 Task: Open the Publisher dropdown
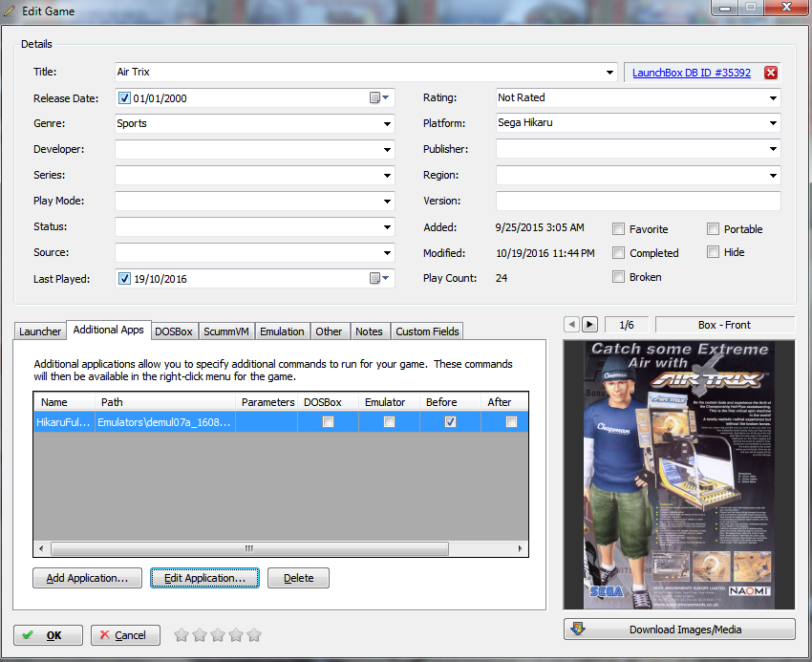pyautogui.click(x=773, y=149)
